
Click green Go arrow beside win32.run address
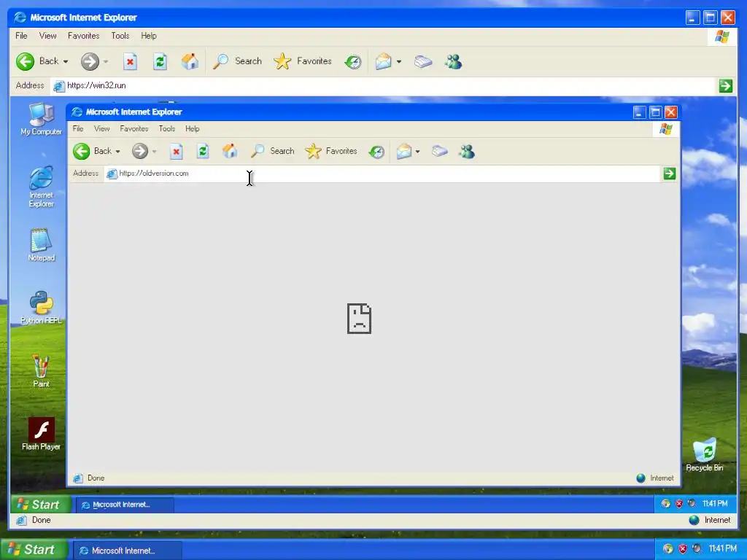[x=726, y=86]
